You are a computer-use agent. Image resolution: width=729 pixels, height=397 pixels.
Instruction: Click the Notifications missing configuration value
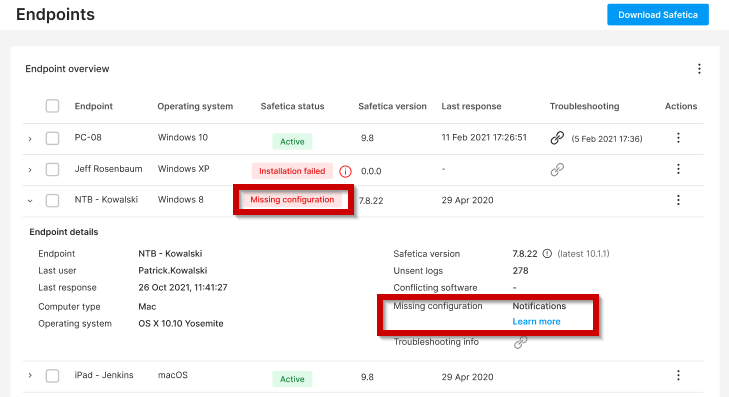539,306
